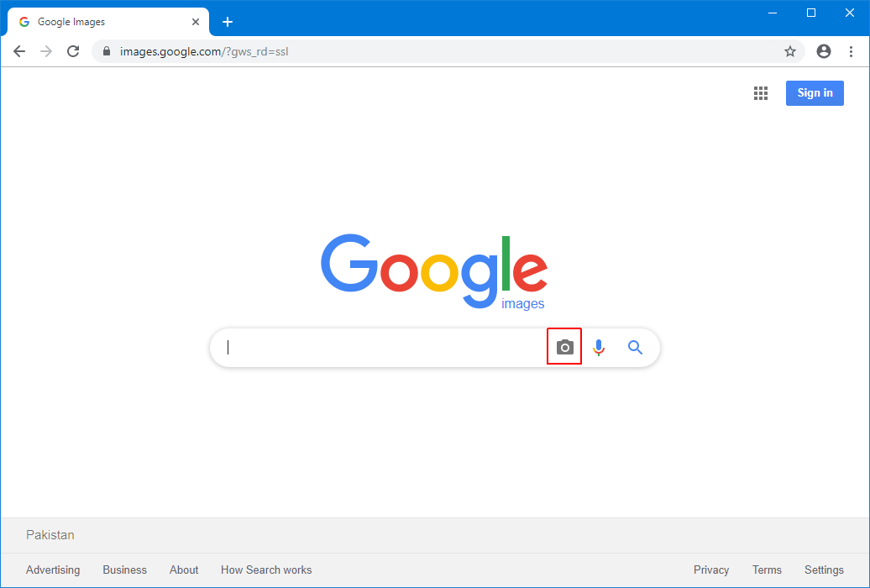Open the Business footer link
Viewport: 870px width, 588px height.
point(125,570)
